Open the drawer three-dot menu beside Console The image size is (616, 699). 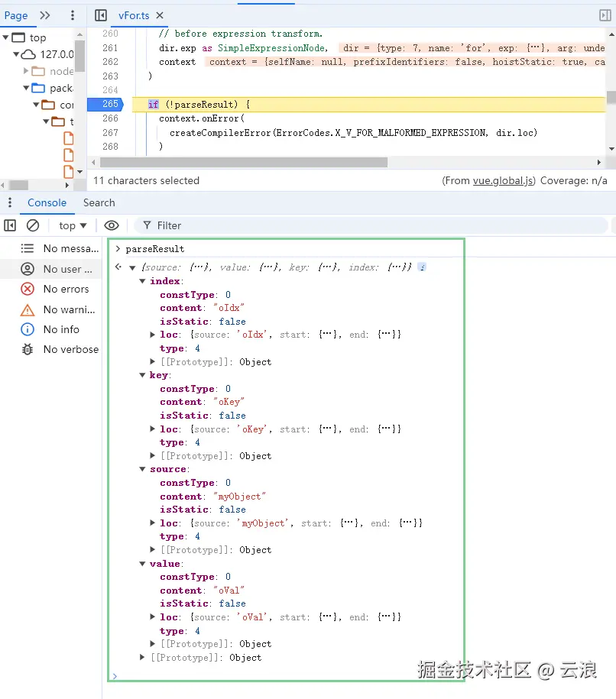click(x=10, y=203)
